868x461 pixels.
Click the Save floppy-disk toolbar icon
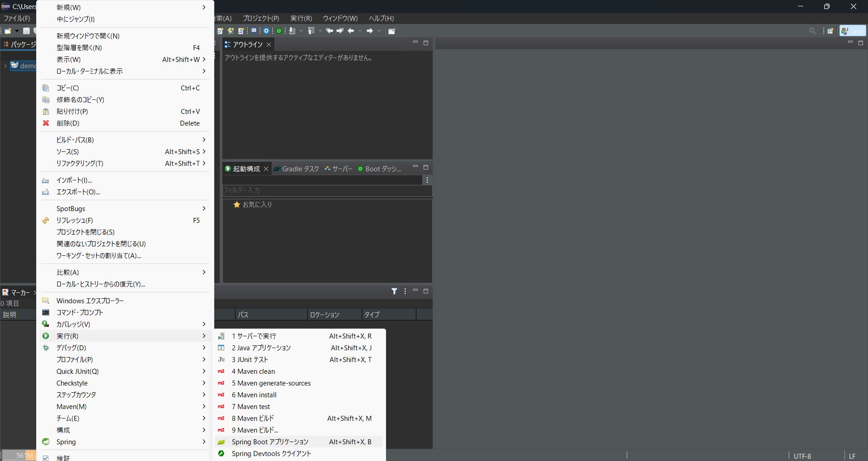pos(26,31)
